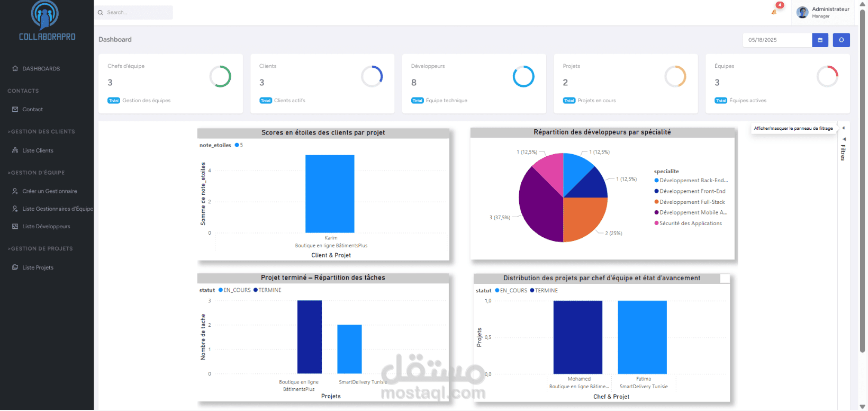Click the small filter icon above Filtres
The height and width of the screenshot is (411, 868).
(844, 139)
